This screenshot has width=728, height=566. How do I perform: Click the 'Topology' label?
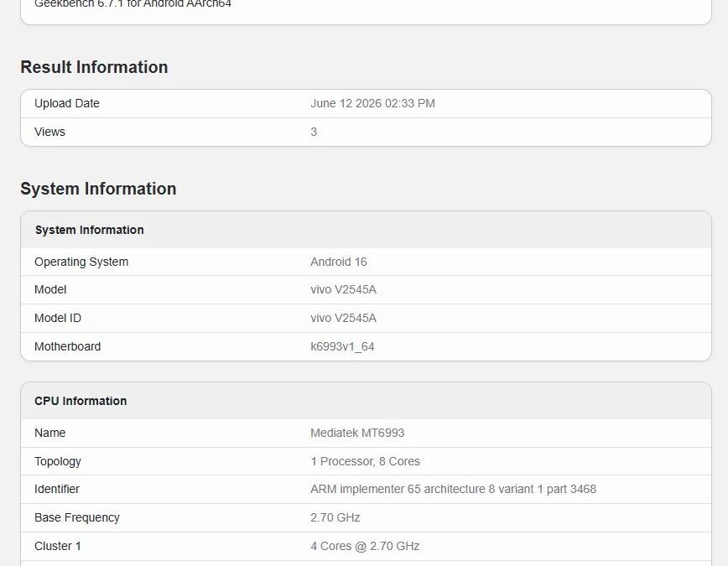pos(58,461)
